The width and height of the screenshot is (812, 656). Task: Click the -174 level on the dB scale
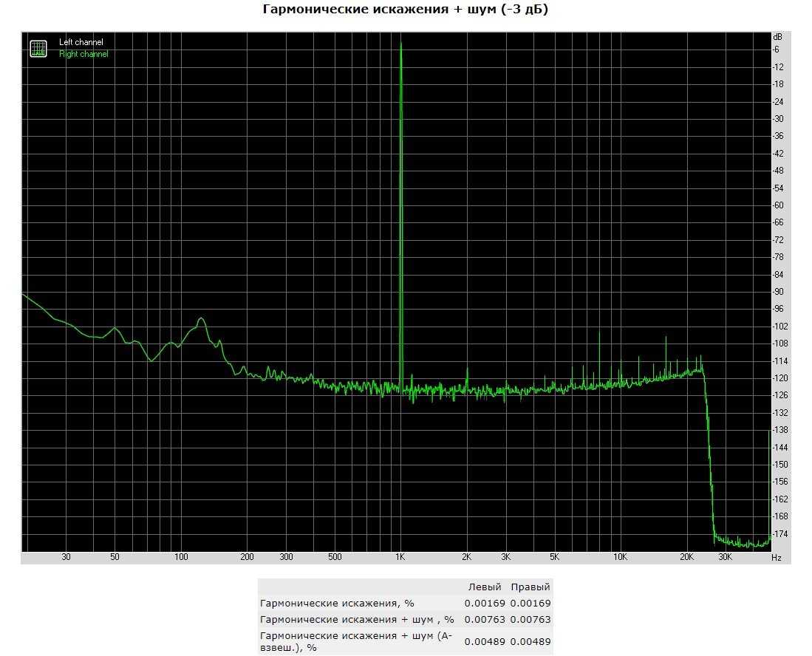point(779,533)
